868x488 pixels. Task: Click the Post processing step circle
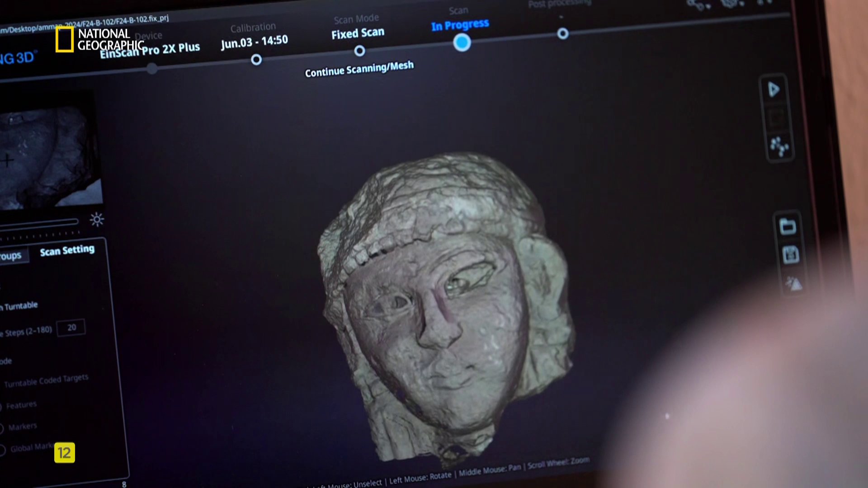[x=562, y=33]
